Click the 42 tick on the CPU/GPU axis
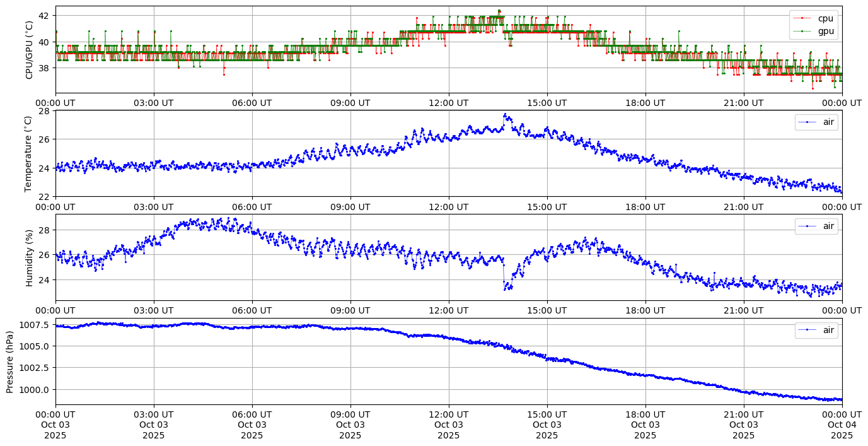The image size is (868, 446). [x=44, y=15]
